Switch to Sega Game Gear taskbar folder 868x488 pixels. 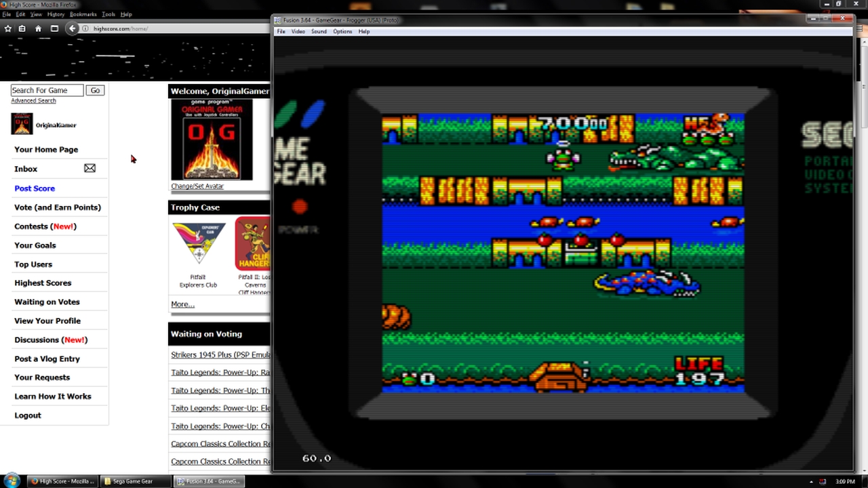tap(133, 481)
